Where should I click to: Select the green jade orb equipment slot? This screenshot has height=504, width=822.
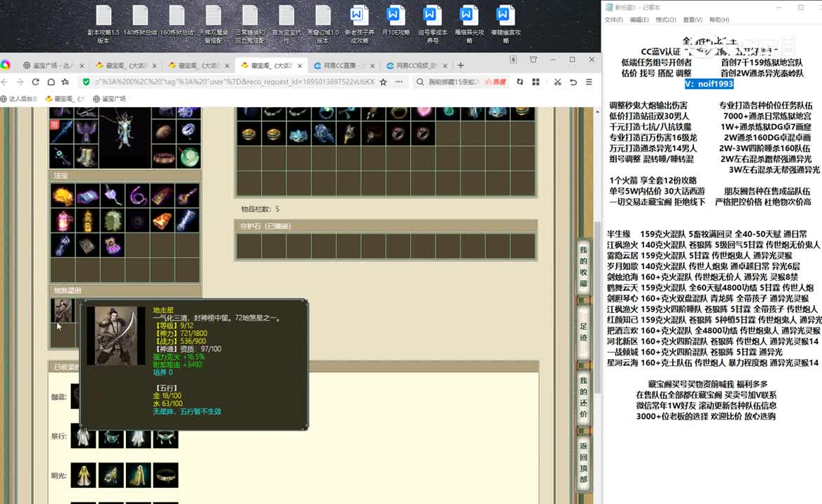(188, 156)
